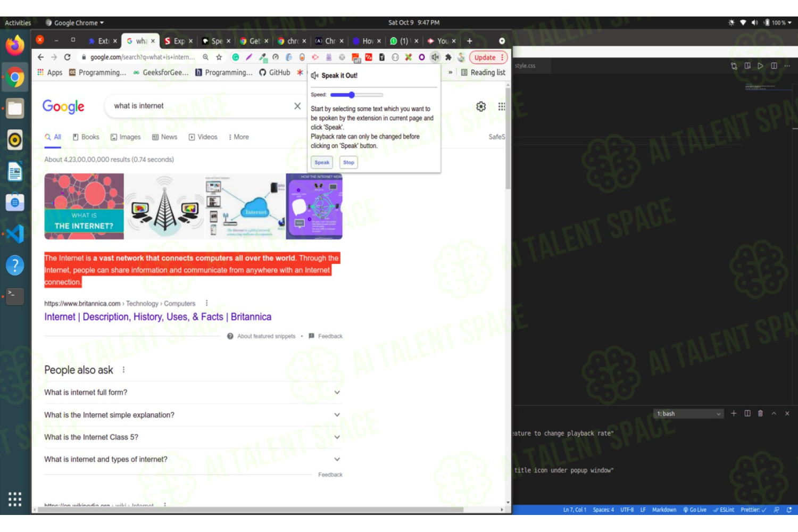
Task: Click the feedback icon in VS Code status bar
Action: 777,510
